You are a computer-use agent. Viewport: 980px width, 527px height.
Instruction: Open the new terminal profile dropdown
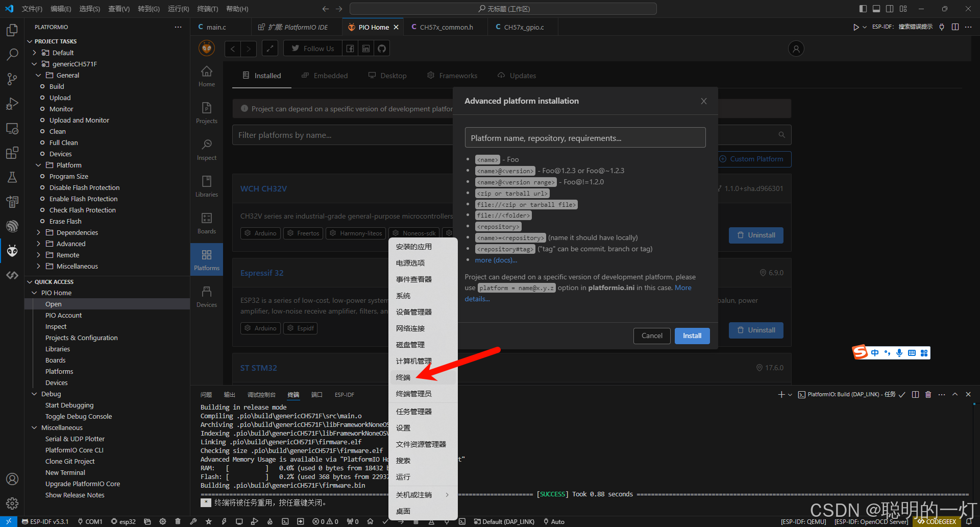[x=789, y=394]
